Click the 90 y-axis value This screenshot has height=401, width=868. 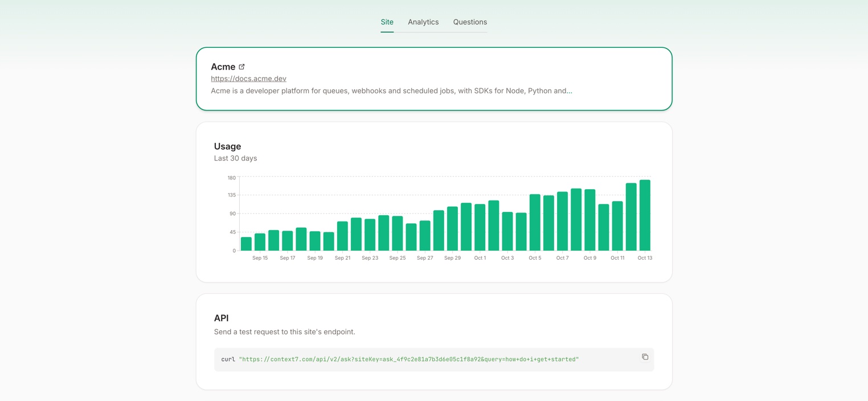point(232,214)
